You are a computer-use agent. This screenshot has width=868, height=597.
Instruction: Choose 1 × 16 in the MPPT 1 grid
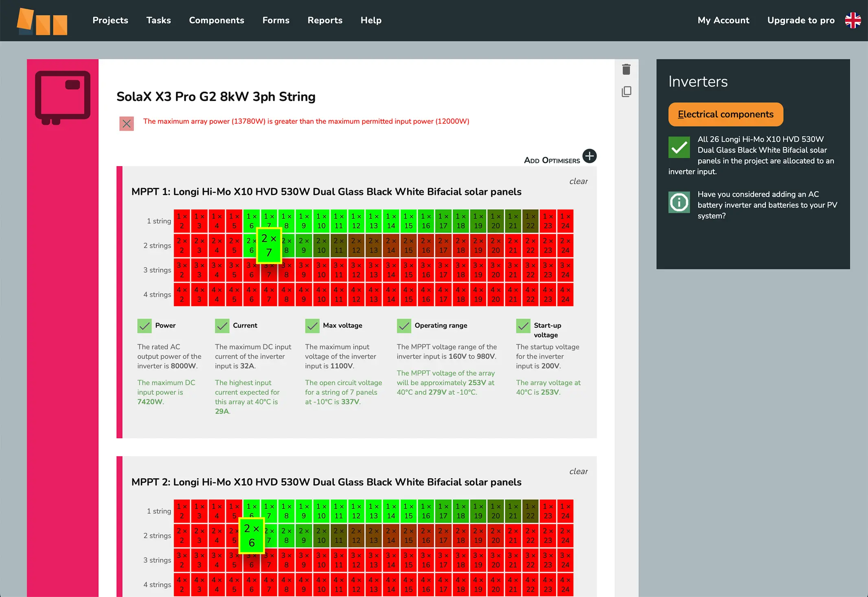[426, 221]
